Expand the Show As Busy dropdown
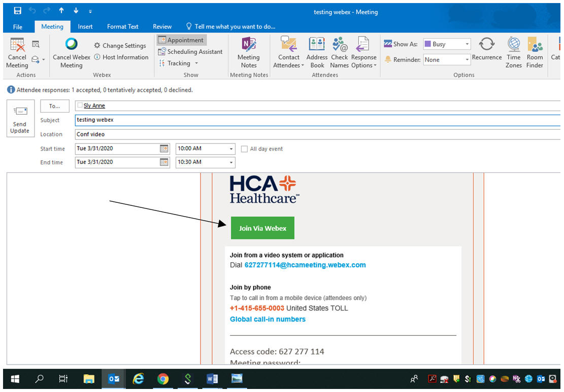Screen dimensions: 564x392 pyautogui.click(x=468, y=44)
